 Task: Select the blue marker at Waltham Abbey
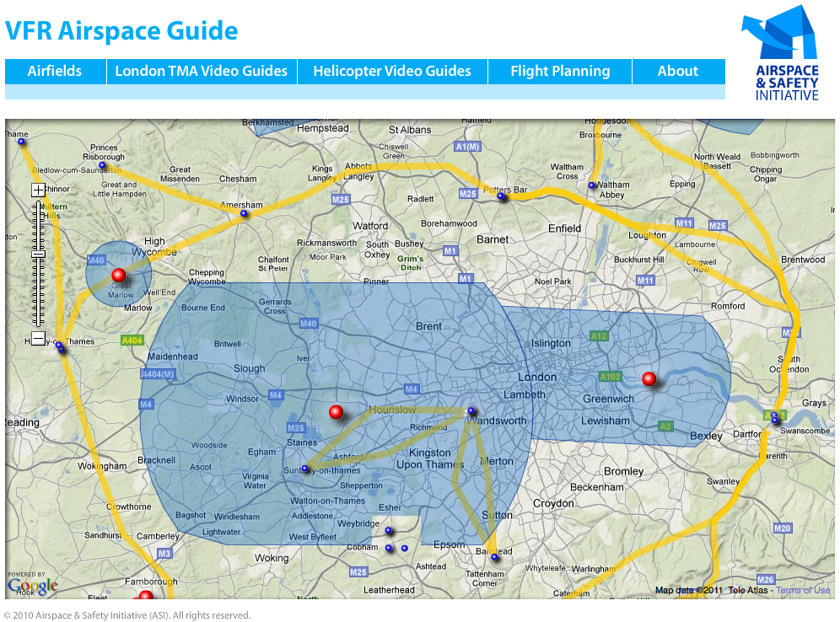592,185
